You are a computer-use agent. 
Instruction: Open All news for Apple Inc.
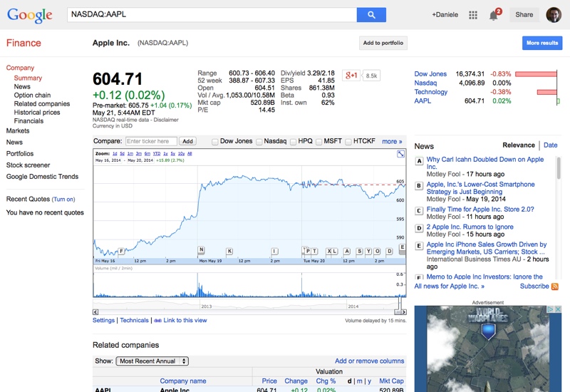(x=450, y=287)
